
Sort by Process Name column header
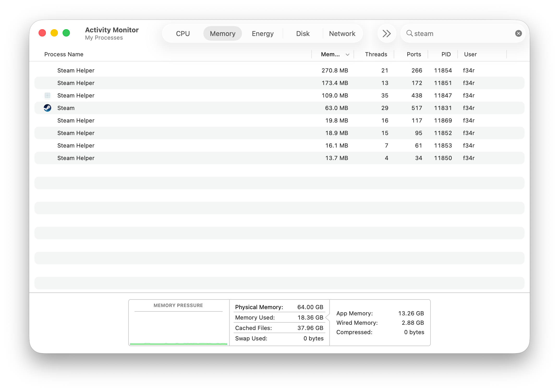64,54
